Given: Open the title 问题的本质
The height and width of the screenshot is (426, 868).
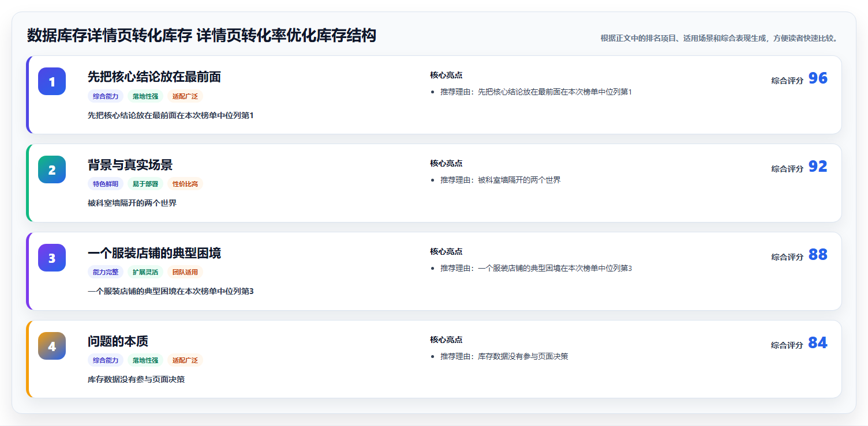Looking at the screenshot, I should (118, 341).
